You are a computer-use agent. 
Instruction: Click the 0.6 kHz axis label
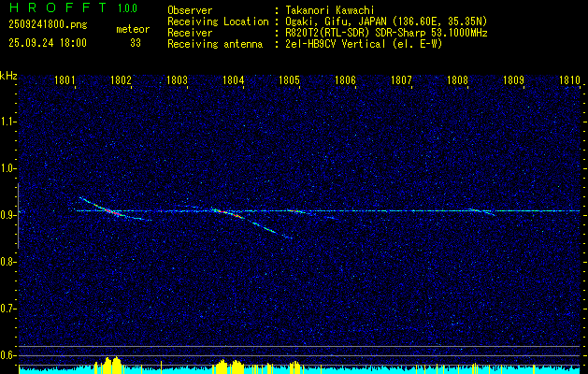pos(7,355)
